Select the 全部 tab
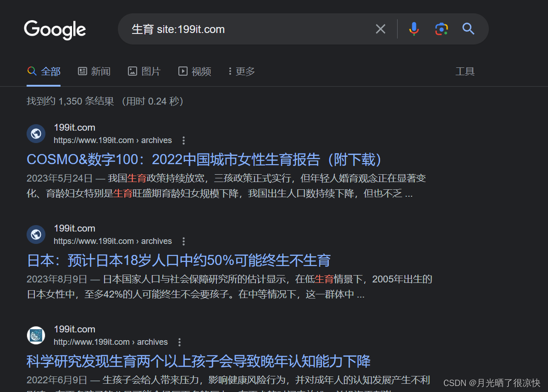 (x=44, y=72)
